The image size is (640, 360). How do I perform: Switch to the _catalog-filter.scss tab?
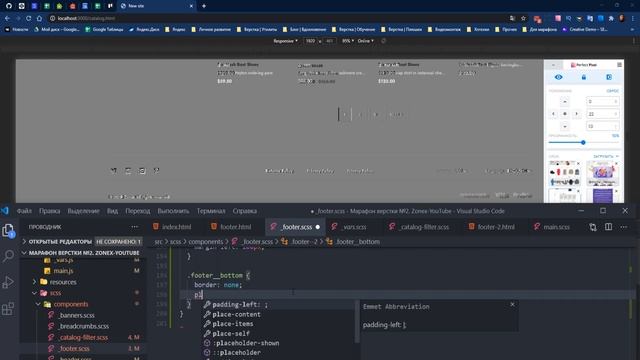point(424,227)
